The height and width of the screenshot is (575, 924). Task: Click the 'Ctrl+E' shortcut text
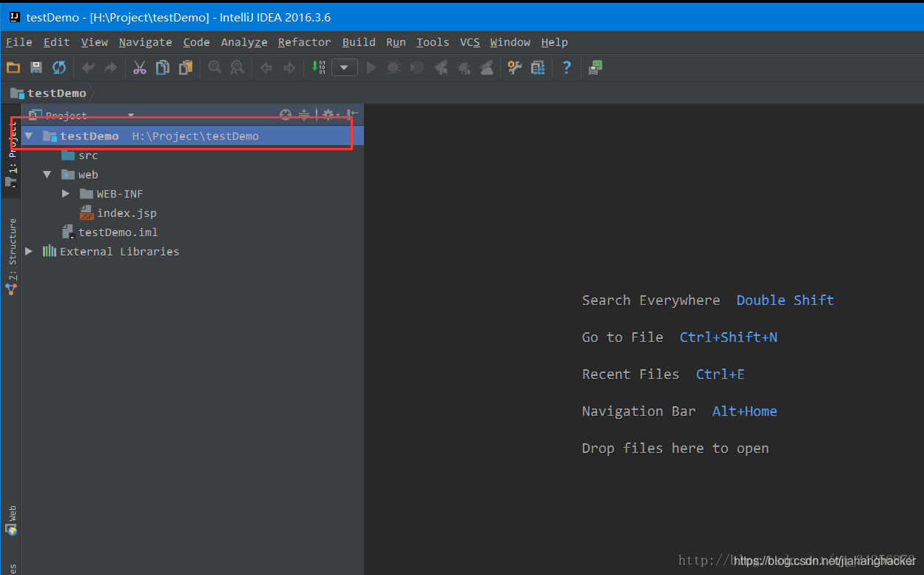pyautogui.click(x=720, y=374)
